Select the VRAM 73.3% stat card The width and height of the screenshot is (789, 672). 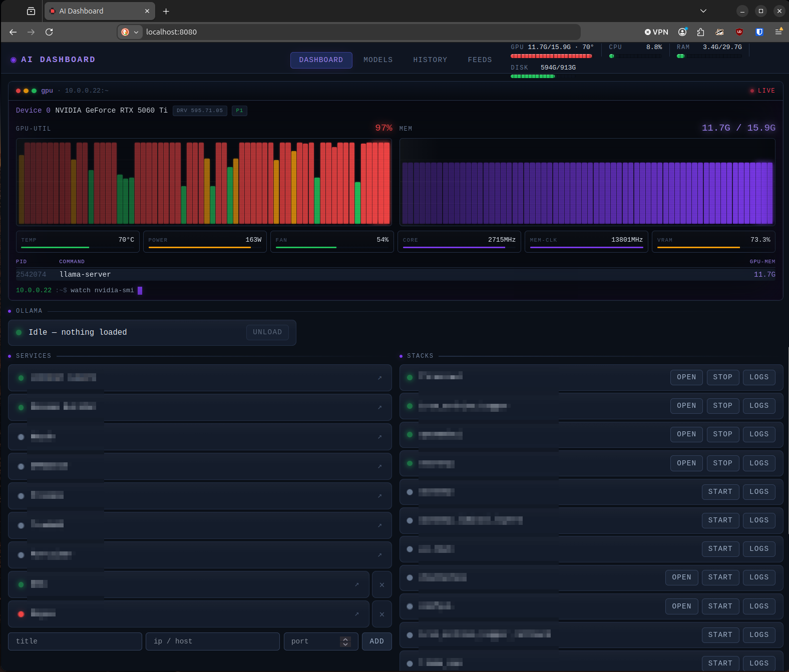tap(713, 242)
